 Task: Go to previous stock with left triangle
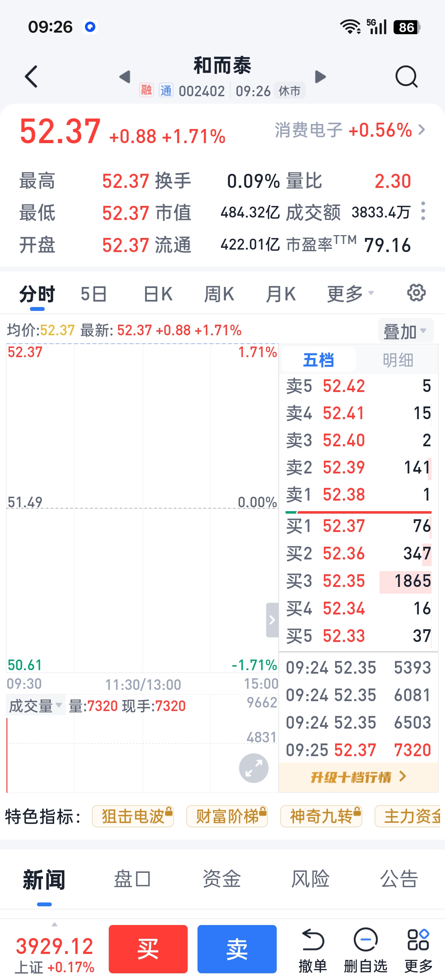pyautogui.click(x=125, y=77)
